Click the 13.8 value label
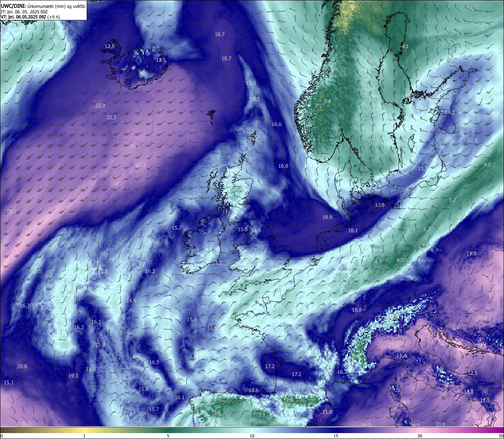 103,271
